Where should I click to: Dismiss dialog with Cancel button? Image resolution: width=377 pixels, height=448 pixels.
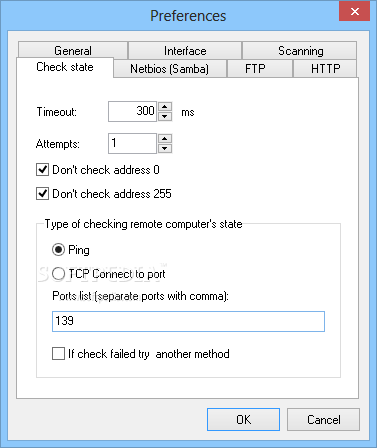(x=323, y=419)
